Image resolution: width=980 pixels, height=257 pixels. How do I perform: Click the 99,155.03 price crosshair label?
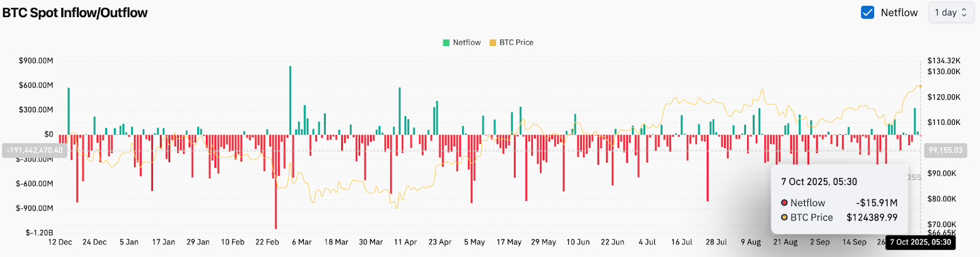(945, 150)
